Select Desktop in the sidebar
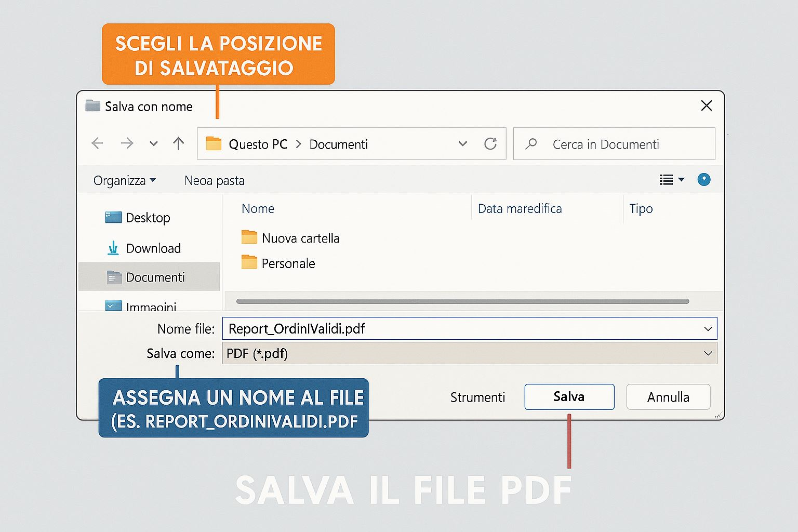798x532 pixels. point(148,218)
